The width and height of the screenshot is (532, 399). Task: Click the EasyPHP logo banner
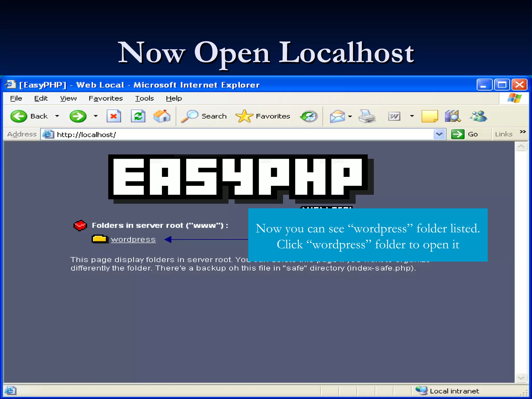coord(241,179)
